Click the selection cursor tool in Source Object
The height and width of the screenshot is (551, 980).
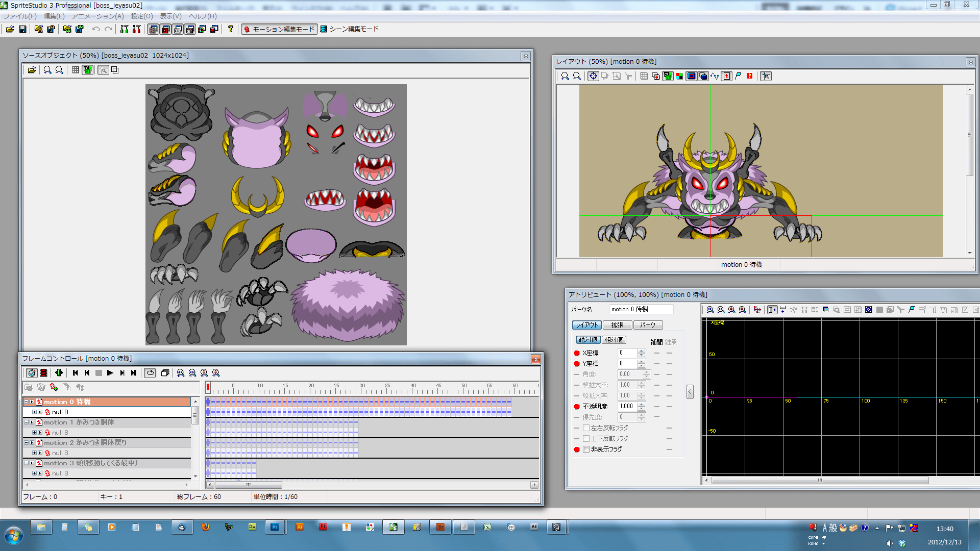tap(103, 70)
